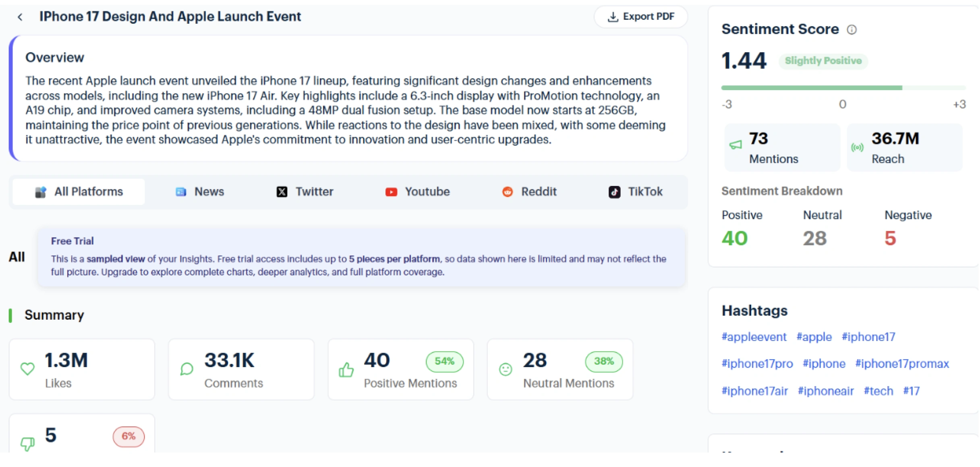This screenshot has width=980, height=467.
Task: Select the All Platforms tab
Action: pos(79,192)
